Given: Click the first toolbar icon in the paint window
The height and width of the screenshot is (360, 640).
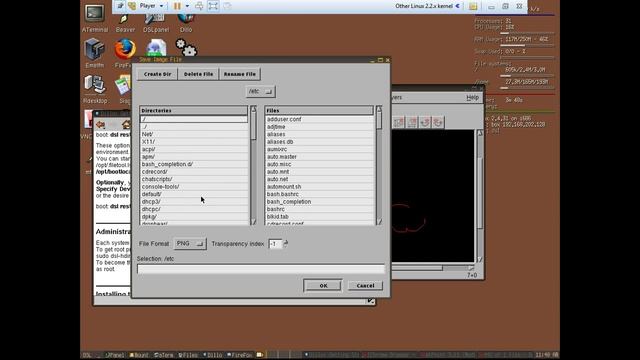Looking at the screenshot, I should pos(399,122).
